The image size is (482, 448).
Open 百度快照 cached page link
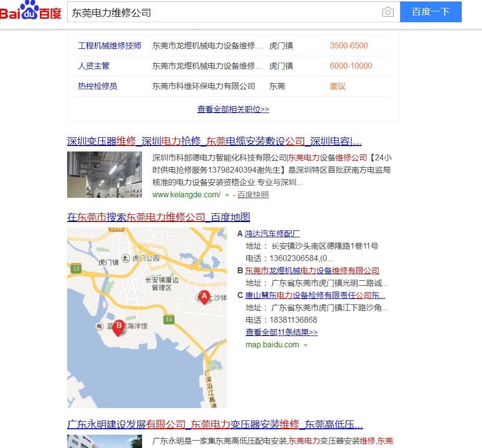[253, 194]
